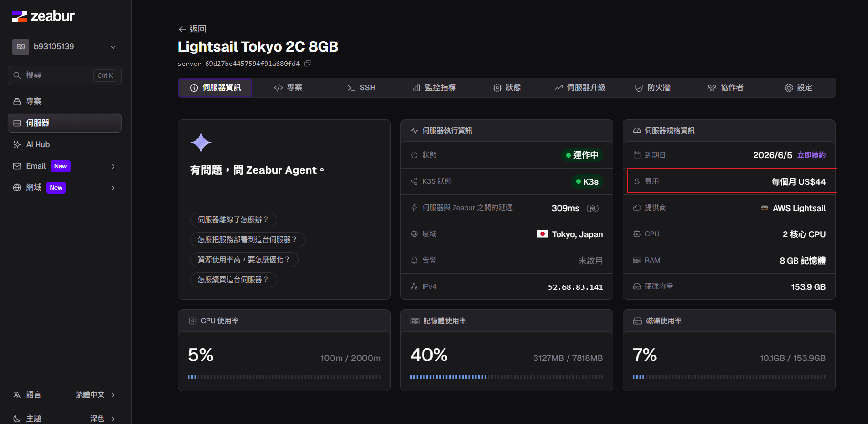The height and width of the screenshot is (424, 868).
Task: Click the K3S 狀態 share icon
Action: (x=414, y=181)
